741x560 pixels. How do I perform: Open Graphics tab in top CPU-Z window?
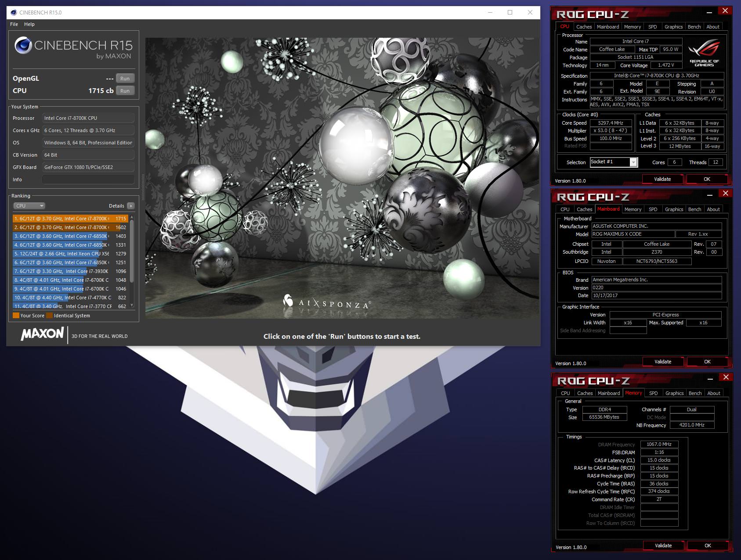673,27
